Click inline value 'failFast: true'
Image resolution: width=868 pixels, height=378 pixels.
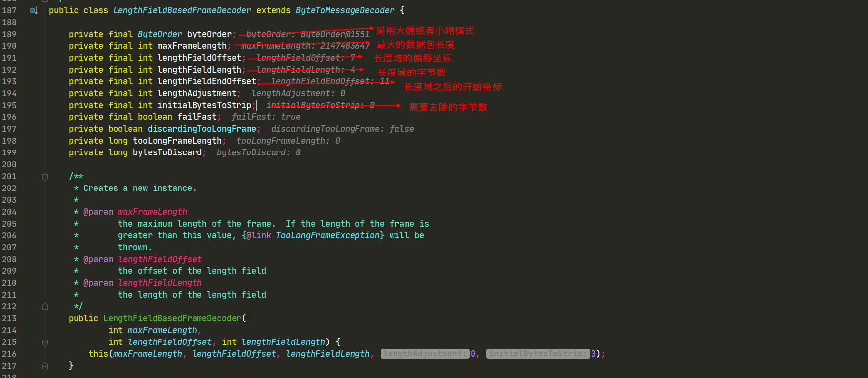click(x=266, y=117)
